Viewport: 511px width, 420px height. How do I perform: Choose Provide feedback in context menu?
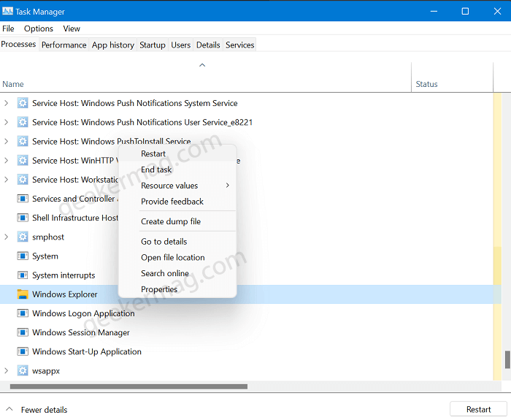click(177, 202)
